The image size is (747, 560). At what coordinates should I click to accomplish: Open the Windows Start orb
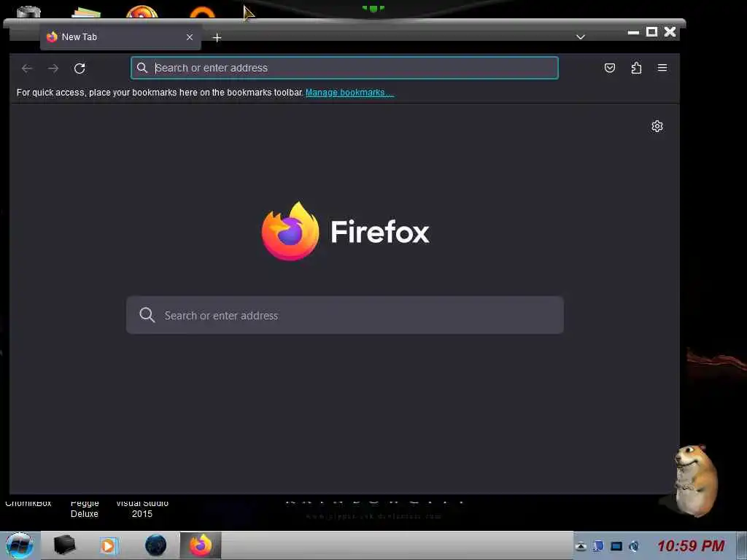[x=20, y=545]
